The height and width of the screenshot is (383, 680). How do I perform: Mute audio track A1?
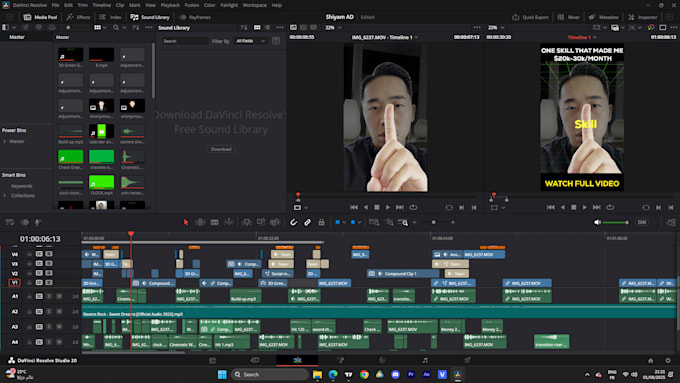click(x=59, y=296)
